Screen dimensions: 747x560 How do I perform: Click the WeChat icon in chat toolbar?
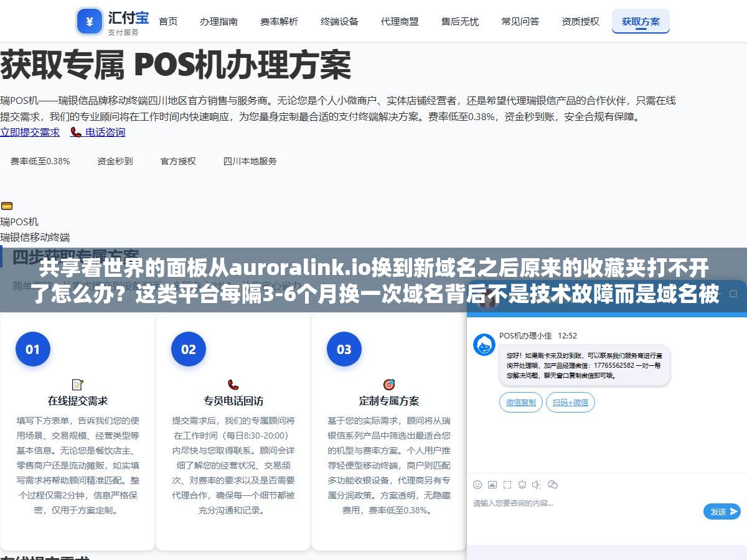pos(553,485)
